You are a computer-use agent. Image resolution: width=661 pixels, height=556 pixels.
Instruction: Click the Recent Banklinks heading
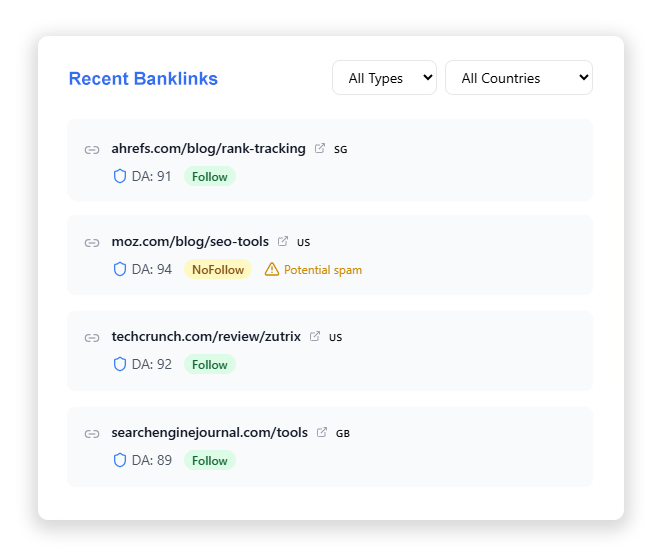pos(143,78)
